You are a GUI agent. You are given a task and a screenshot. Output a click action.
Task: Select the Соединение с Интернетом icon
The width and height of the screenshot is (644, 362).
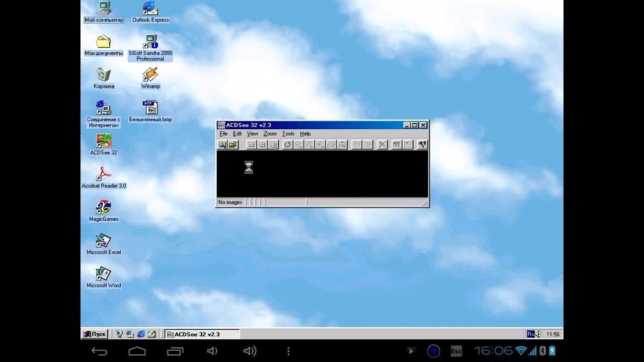click(x=104, y=114)
